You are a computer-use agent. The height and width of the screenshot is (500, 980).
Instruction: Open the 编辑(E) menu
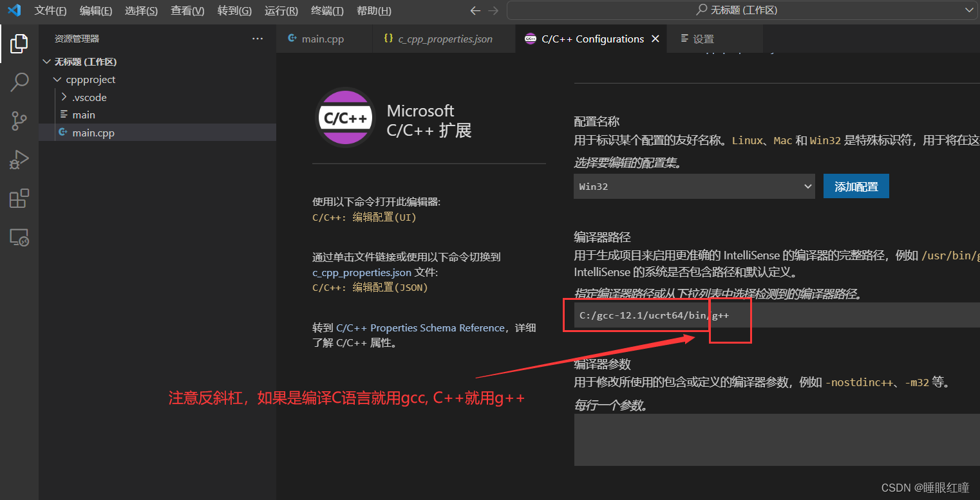tap(96, 11)
